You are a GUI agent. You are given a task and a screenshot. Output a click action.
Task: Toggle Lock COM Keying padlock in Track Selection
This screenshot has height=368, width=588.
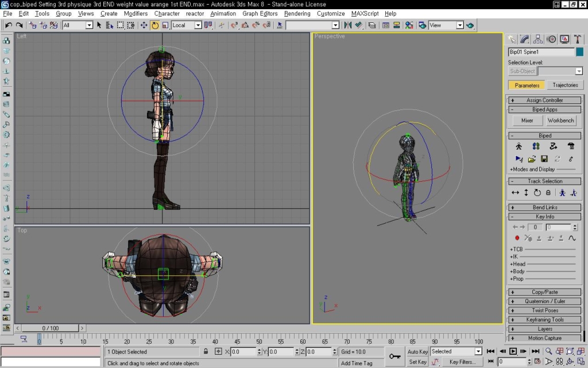tap(548, 193)
